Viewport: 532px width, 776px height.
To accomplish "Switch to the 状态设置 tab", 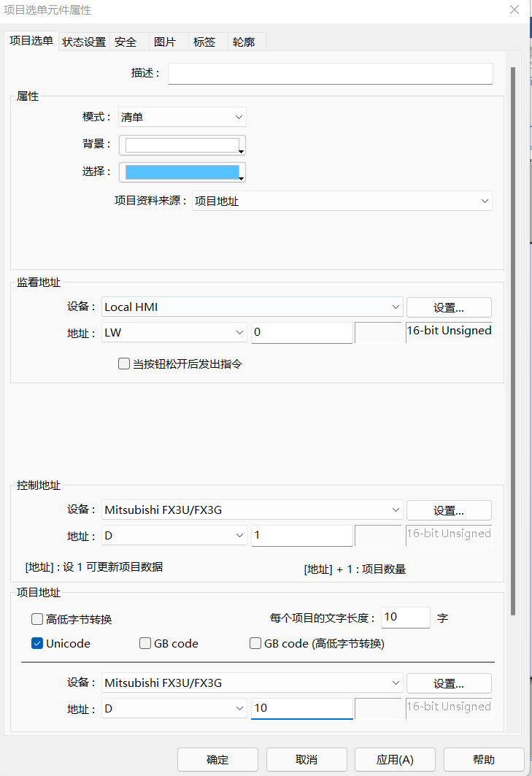I will (x=84, y=42).
